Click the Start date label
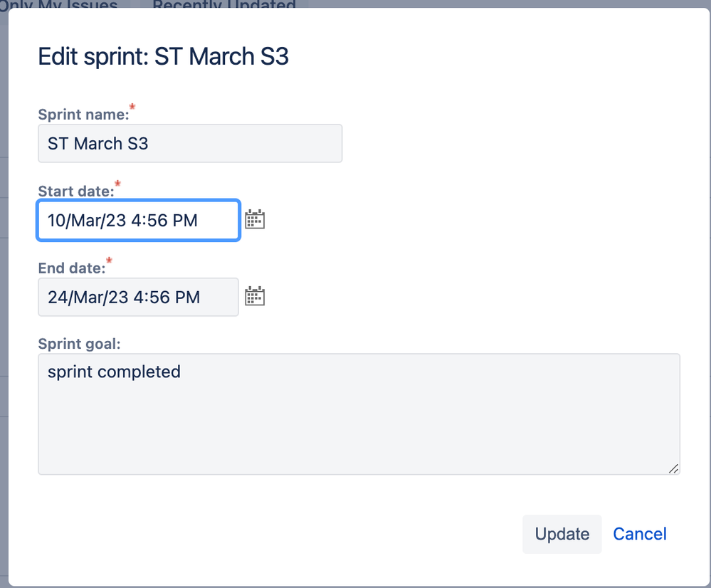This screenshot has height=588, width=711. 76,191
